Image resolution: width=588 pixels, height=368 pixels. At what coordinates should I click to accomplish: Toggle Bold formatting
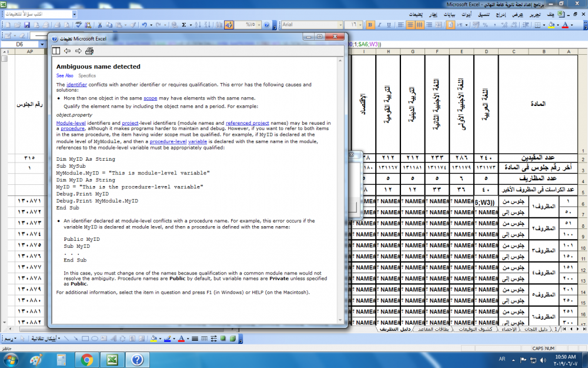pos(370,25)
